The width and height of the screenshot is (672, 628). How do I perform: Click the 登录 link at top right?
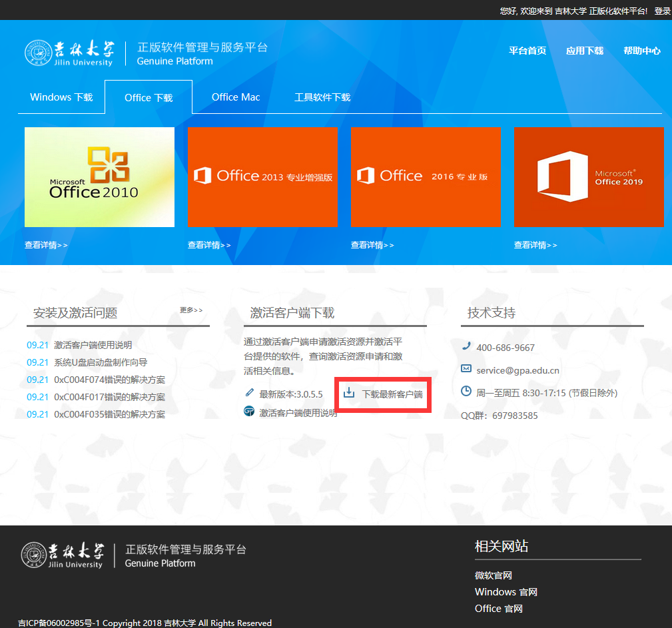tap(662, 11)
